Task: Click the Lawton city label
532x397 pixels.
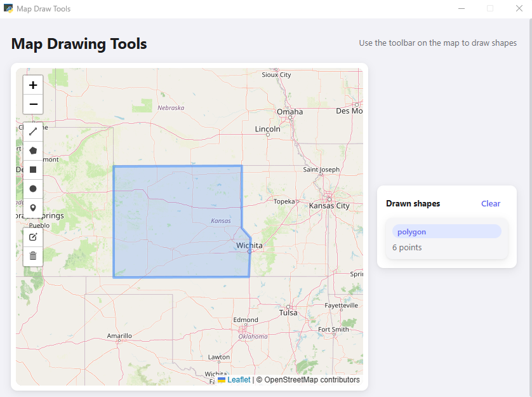Action: 219,357
